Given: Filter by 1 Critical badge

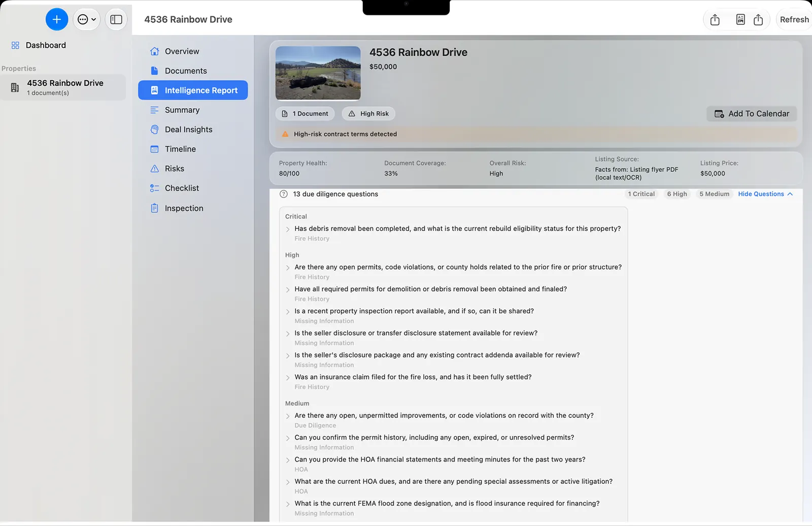Looking at the screenshot, I should 641,194.
